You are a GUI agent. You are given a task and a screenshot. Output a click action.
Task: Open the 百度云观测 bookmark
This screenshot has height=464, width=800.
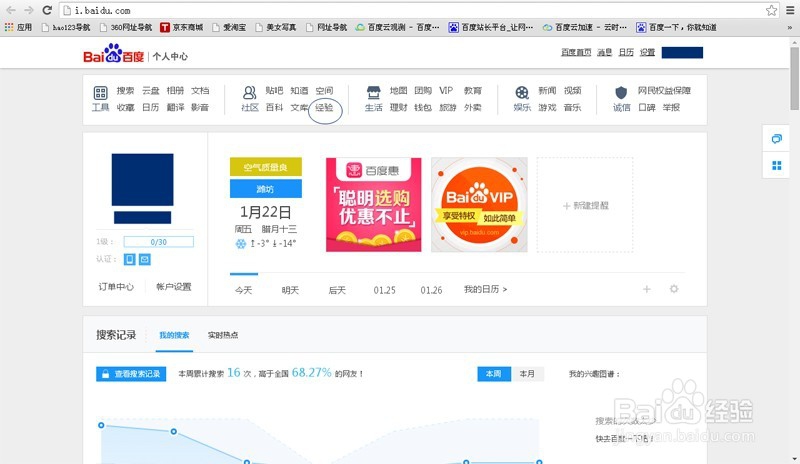(397, 27)
